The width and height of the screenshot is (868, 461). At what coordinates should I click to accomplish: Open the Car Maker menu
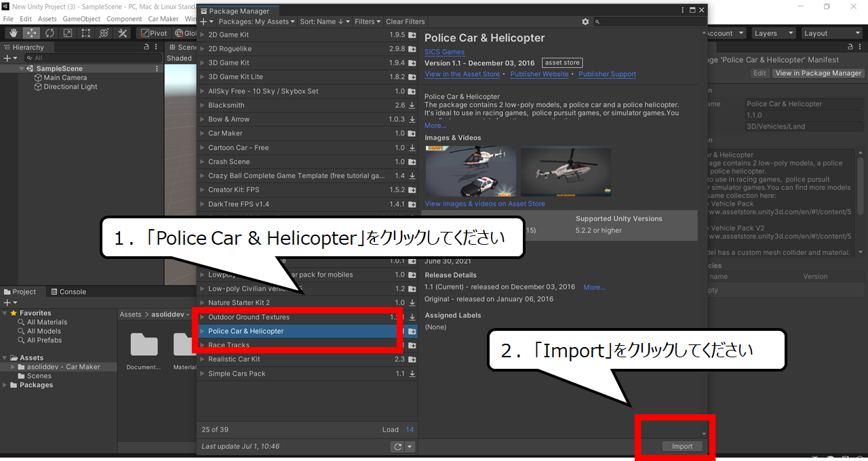(163, 19)
